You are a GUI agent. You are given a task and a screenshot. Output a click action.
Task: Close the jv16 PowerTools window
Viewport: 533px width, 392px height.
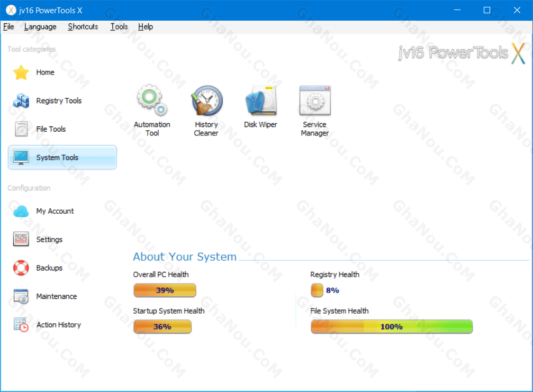pos(517,10)
